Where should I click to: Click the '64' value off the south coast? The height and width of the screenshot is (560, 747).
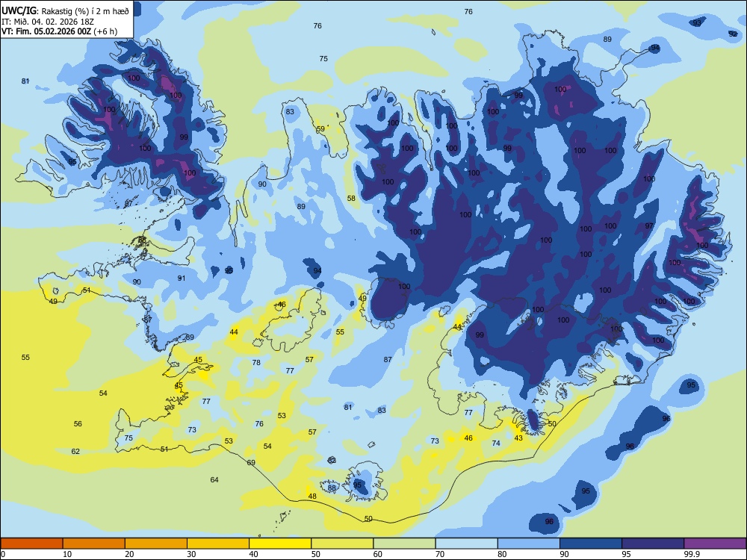[214, 479]
